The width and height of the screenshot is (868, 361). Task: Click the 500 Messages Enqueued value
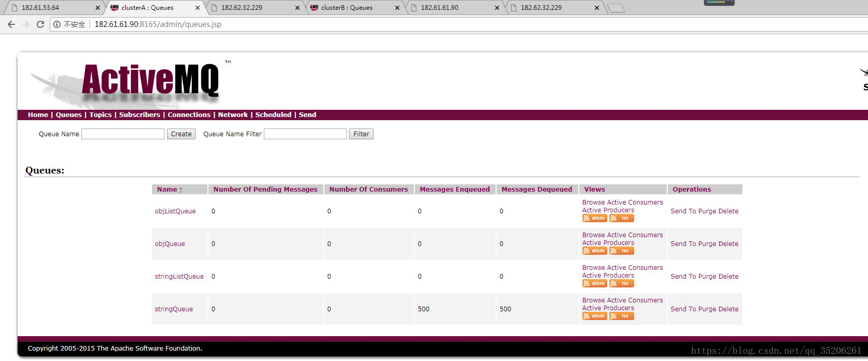click(424, 309)
